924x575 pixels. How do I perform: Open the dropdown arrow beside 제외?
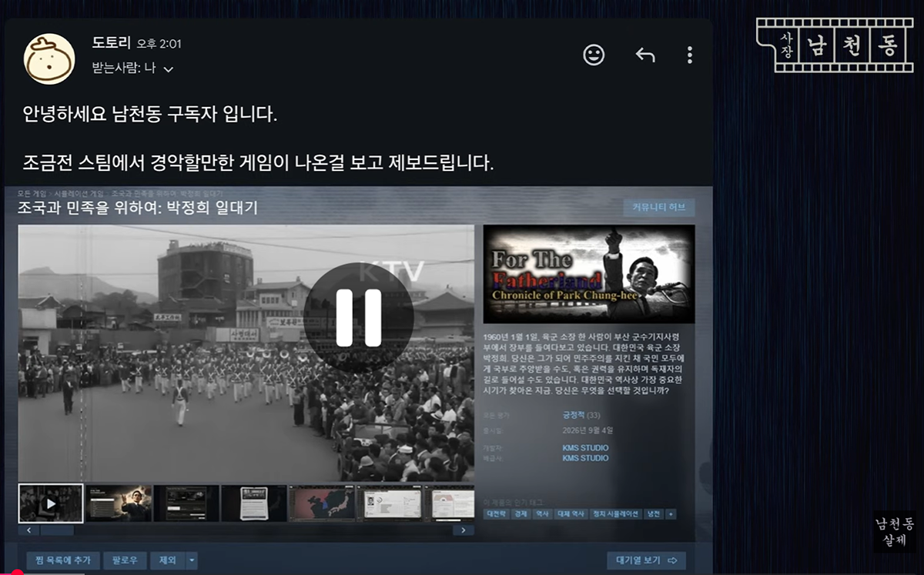coord(192,560)
